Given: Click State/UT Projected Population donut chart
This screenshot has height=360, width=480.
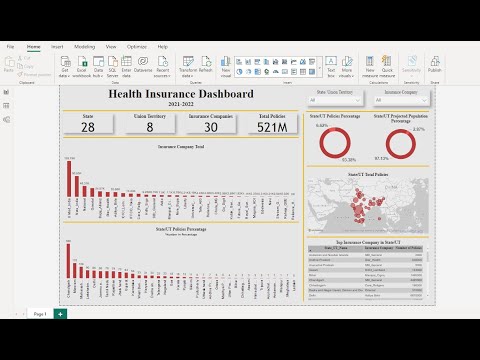Looking at the screenshot, I should click(x=401, y=144).
